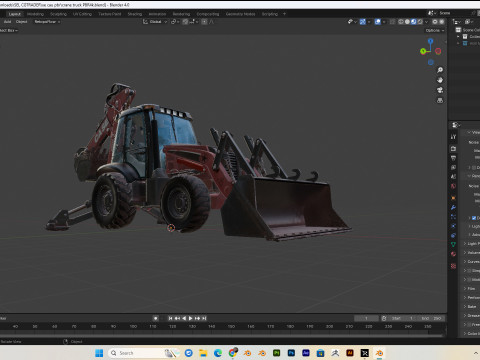This screenshot has width=480, height=360.
Task: Open the Texture properties tab
Action: coord(453,266)
